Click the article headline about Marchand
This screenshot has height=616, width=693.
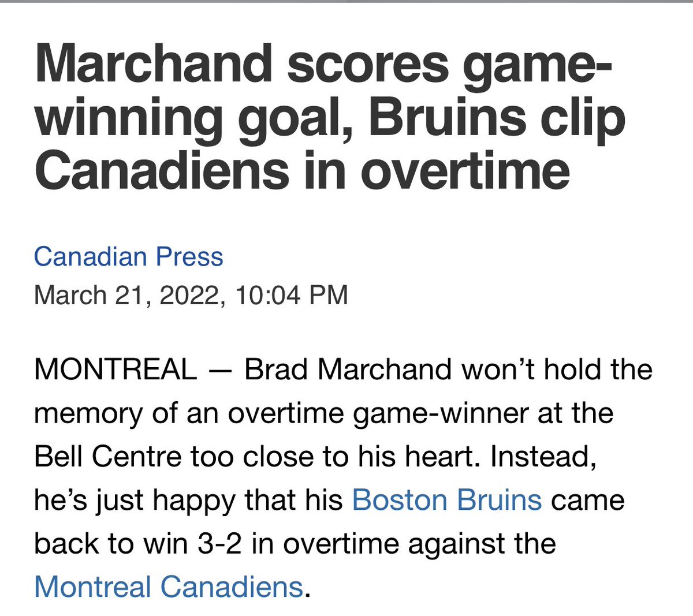(x=330, y=118)
